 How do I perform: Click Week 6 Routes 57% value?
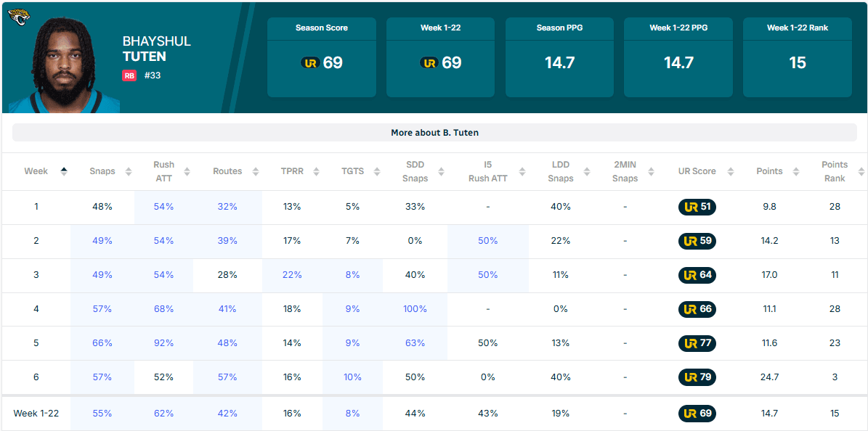point(227,377)
